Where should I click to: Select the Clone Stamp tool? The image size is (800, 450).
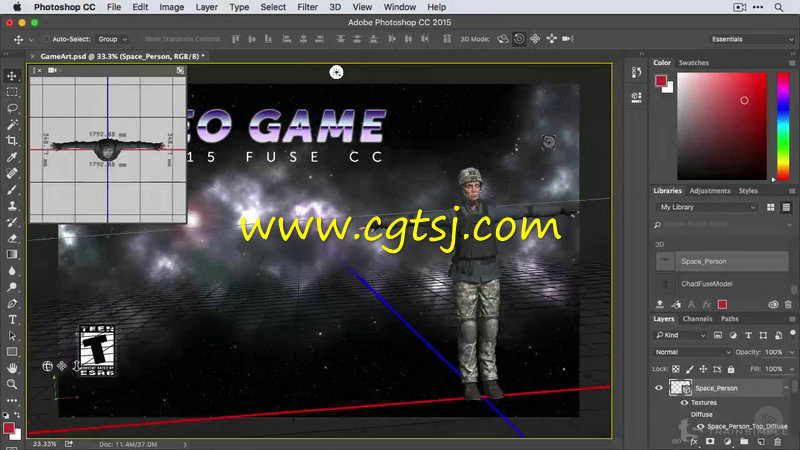(x=12, y=206)
